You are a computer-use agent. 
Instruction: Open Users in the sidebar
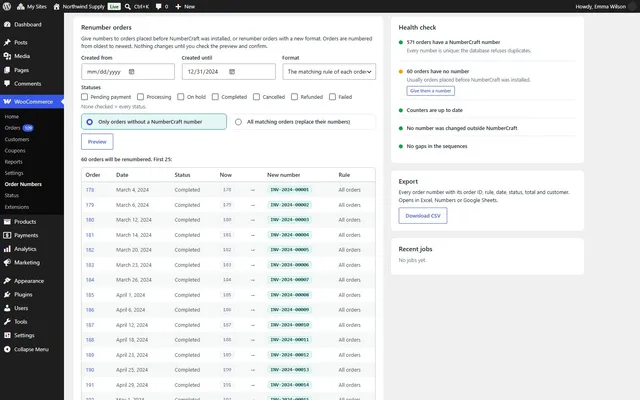point(32,308)
